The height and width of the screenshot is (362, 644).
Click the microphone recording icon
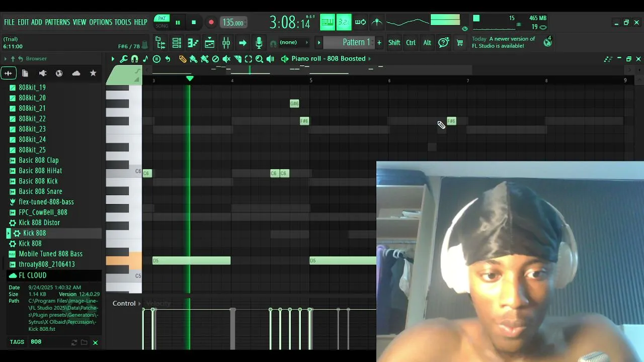point(259,43)
